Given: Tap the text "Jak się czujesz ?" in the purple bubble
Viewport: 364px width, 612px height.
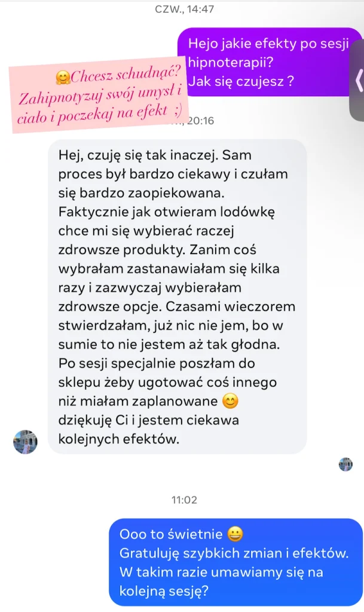Looking at the screenshot, I should [241, 81].
